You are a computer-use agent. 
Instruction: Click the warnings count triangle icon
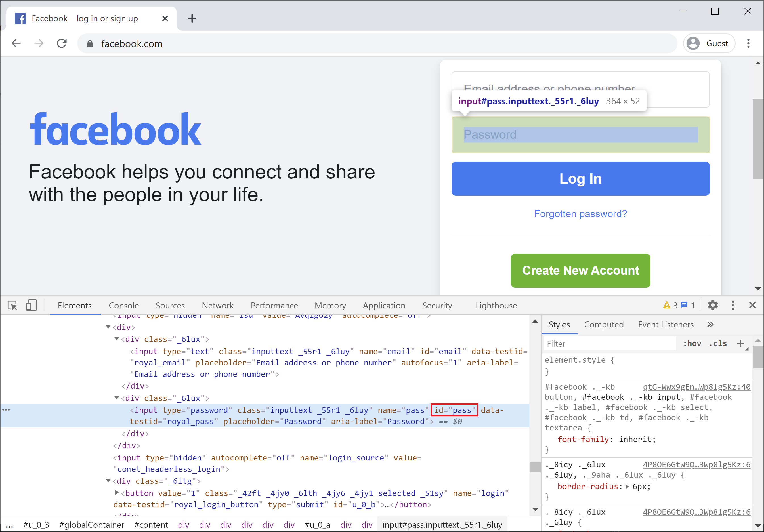(666, 305)
